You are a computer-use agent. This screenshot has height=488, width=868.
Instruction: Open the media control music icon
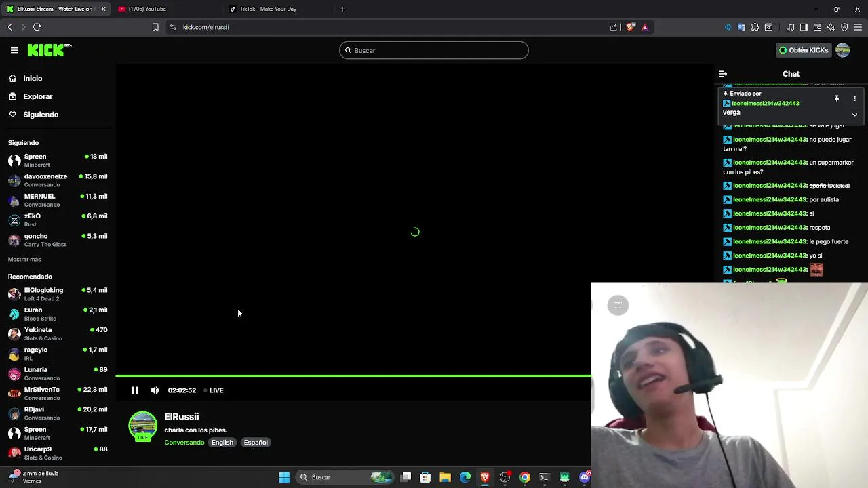pos(791,27)
